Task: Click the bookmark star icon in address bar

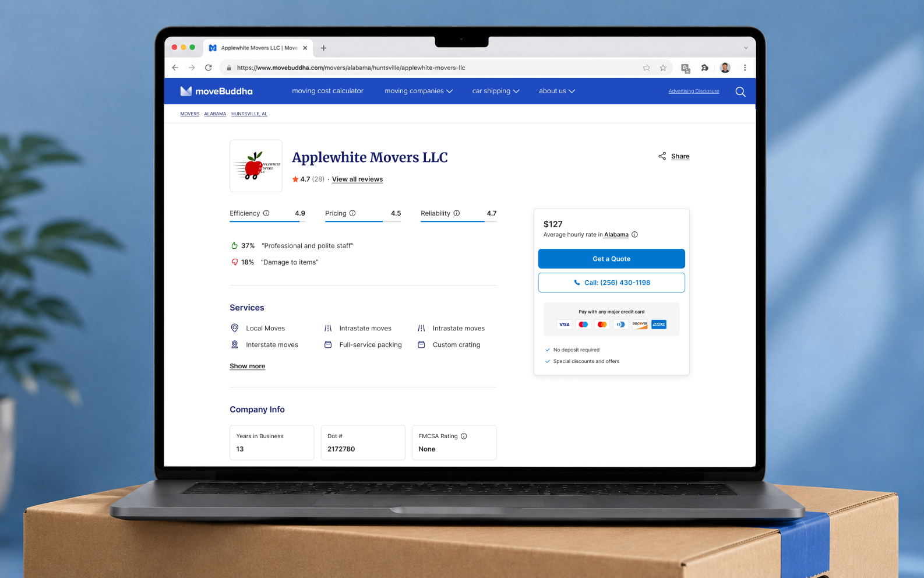Action: point(663,68)
